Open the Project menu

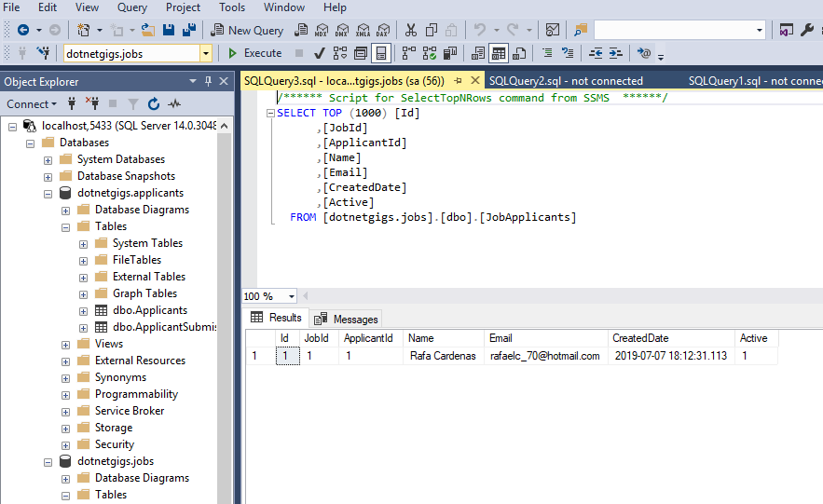pos(183,7)
